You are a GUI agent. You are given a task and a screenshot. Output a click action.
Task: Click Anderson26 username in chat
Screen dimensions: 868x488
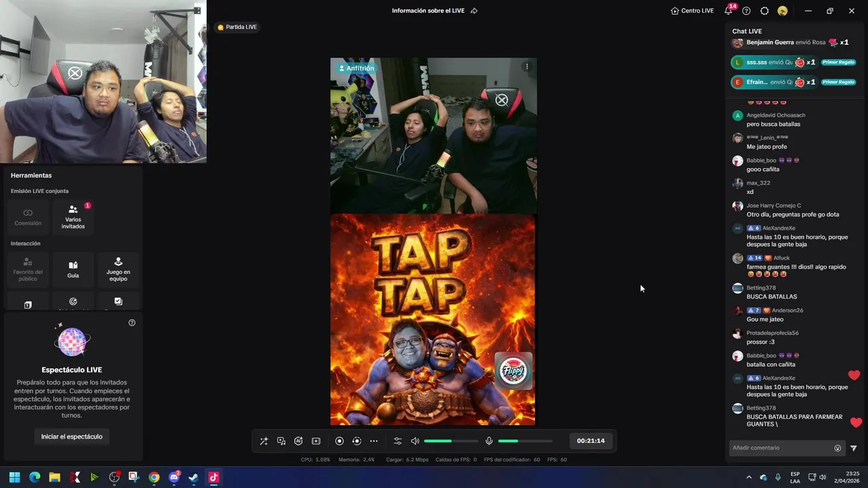point(787,310)
